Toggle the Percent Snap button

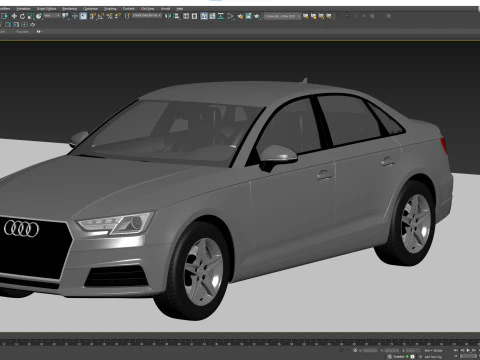[110, 16]
